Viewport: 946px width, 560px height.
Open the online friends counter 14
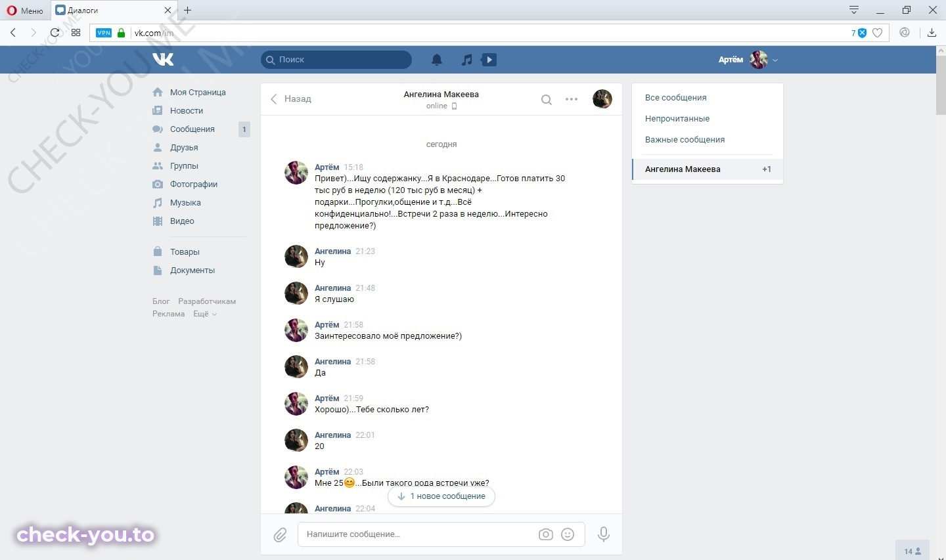pyautogui.click(x=912, y=551)
